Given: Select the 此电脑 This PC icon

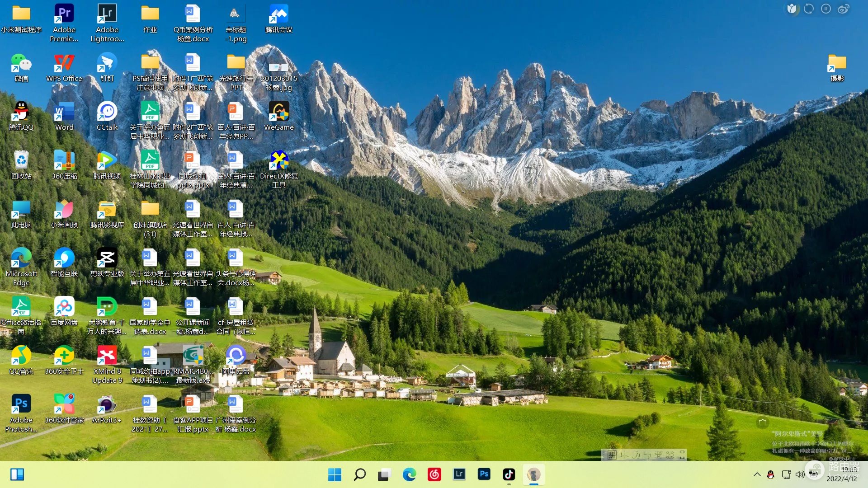Looking at the screenshot, I should 21,214.
